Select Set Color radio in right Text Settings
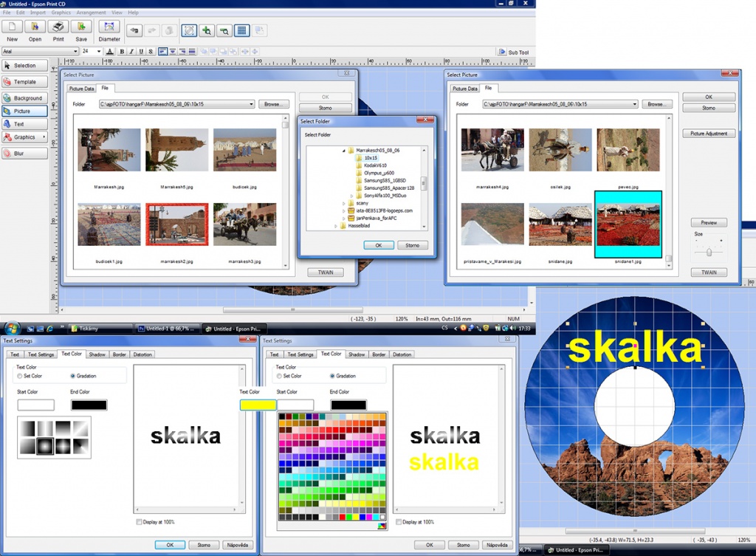This screenshot has height=556, width=756. click(x=279, y=376)
